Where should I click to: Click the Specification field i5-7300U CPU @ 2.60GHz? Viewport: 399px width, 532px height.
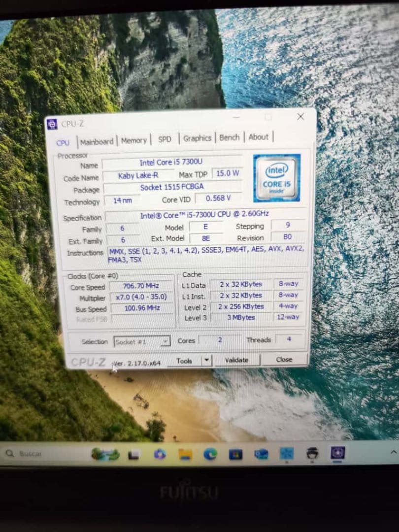tap(205, 214)
